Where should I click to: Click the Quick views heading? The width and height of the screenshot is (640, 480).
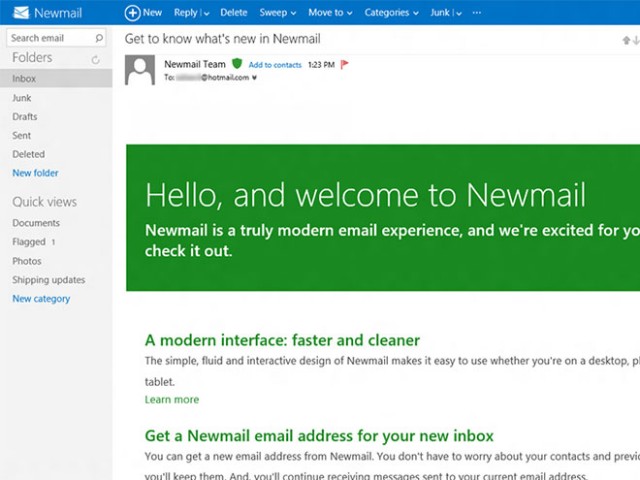pyautogui.click(x=44, y=202)
